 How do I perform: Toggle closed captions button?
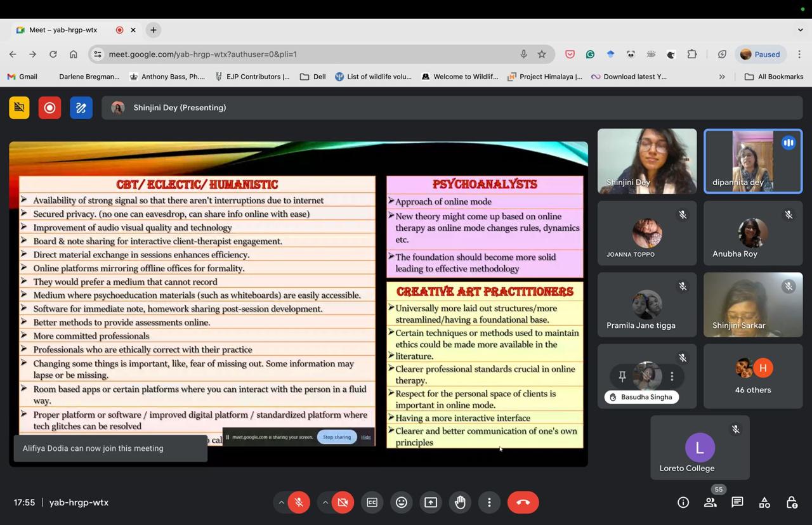[x=372, y=502]
